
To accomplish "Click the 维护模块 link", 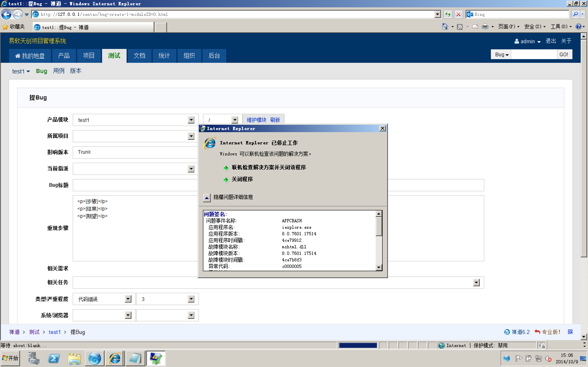I will tap(256, 120).
